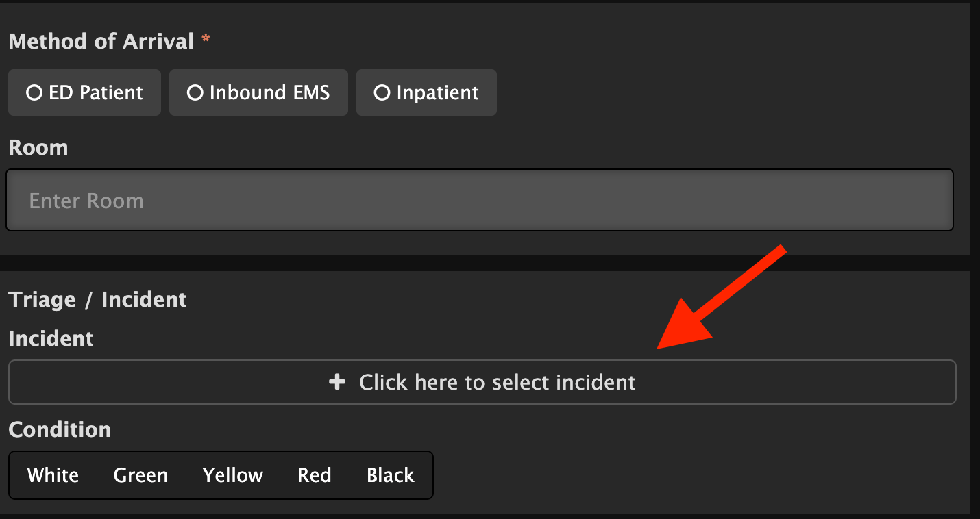Screen dimensions: 980x519
Task: Click the Method of Arrival label
Action: coord(101,41)
